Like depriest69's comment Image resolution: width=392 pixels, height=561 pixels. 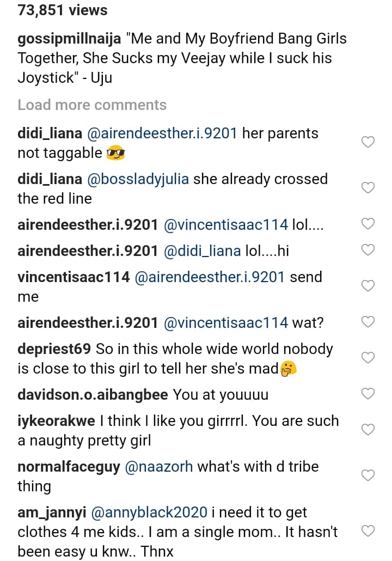[368, 358]
